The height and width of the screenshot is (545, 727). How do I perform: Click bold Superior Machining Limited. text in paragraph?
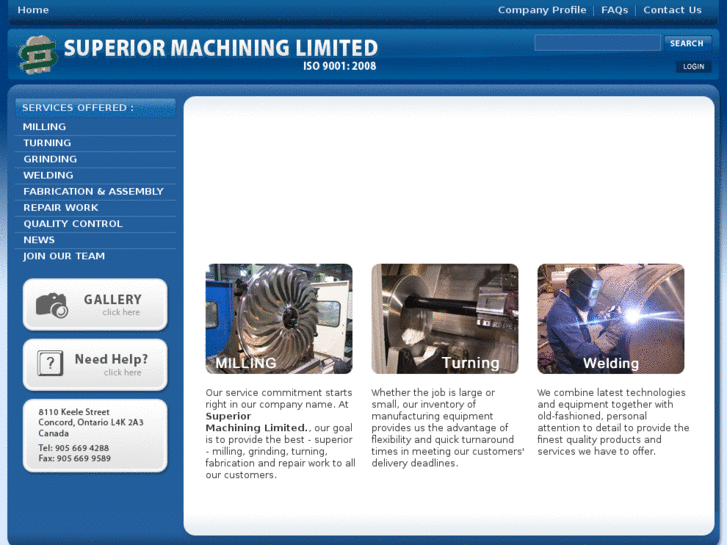click(x=256, y=422)
